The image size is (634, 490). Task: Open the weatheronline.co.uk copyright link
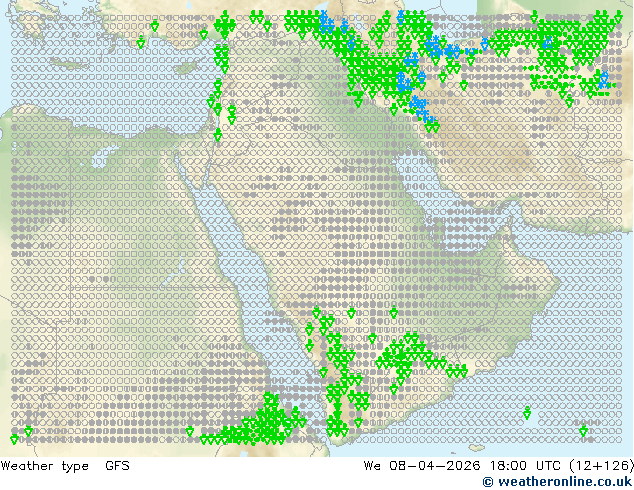point(557,482)
